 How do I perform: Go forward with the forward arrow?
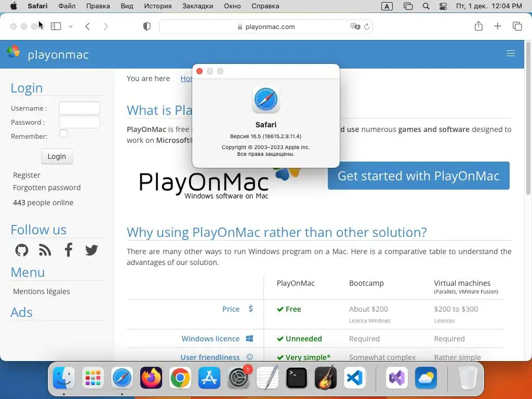pyautogui.click(x=105, y=26)
